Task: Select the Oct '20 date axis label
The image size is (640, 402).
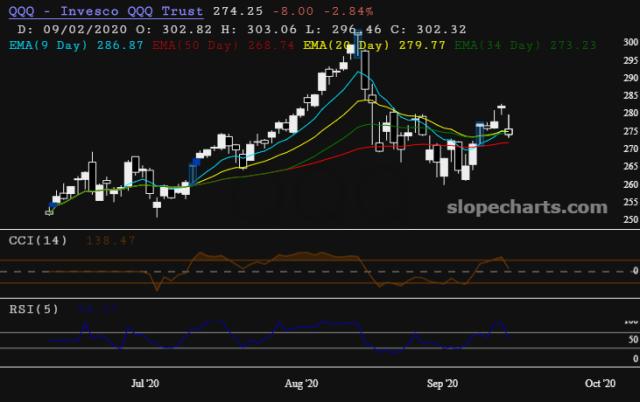Action: (x=600, y=384)
